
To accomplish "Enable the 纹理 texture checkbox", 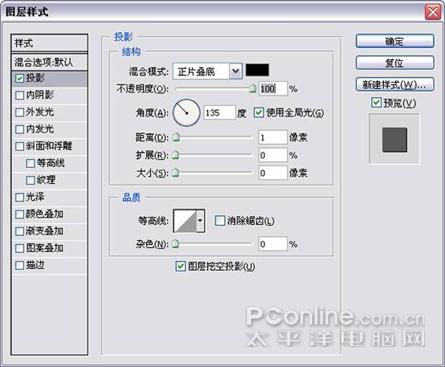I will (30, 180).
